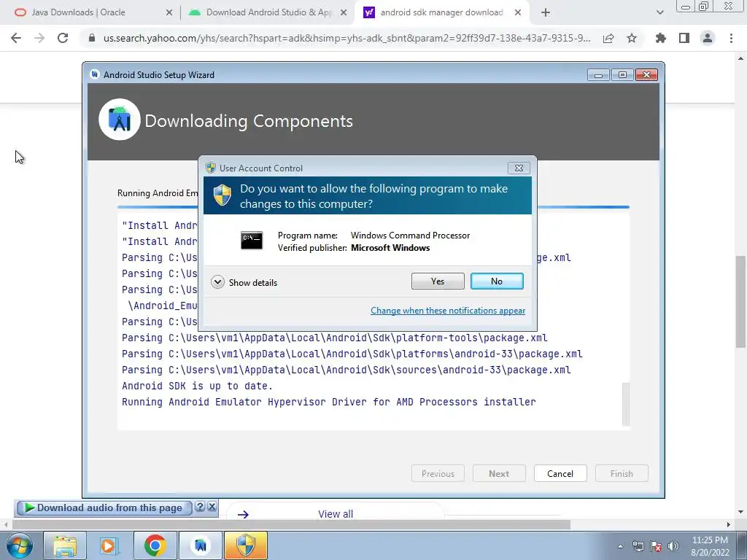Screen dimensions: 747x560
Task: Click the browser horizontal scrollbar
Action: tap(291, 525)
